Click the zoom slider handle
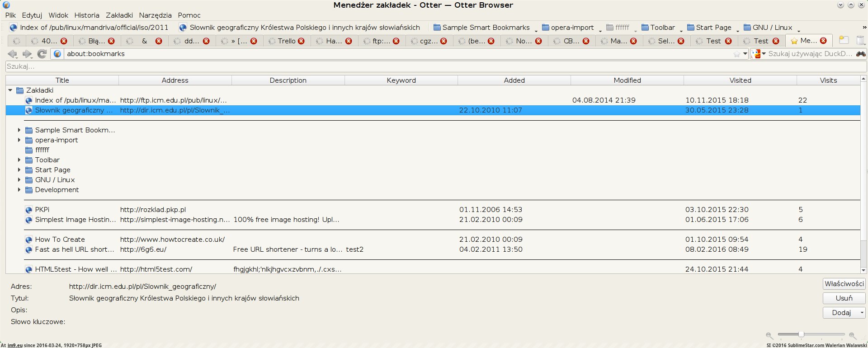The height and width of the screenshot is (348, 868). 801,334
